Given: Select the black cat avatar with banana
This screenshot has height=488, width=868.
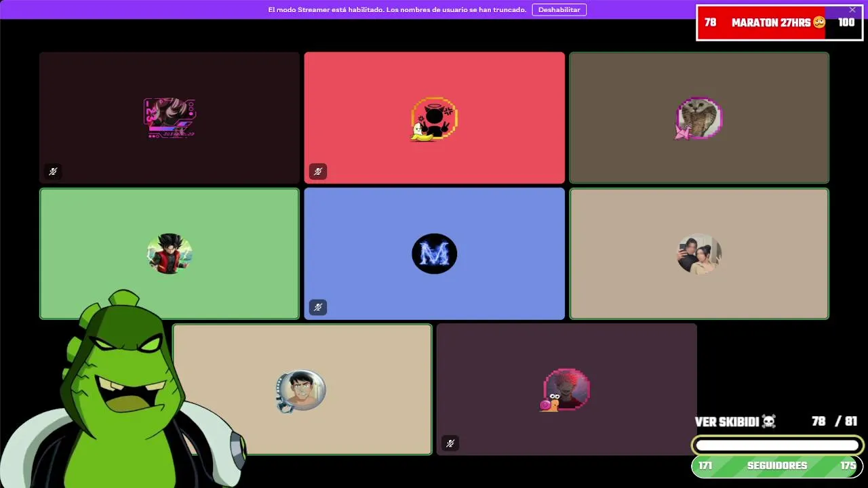Looking at the screenshot, I should click(x=434, y=119).
